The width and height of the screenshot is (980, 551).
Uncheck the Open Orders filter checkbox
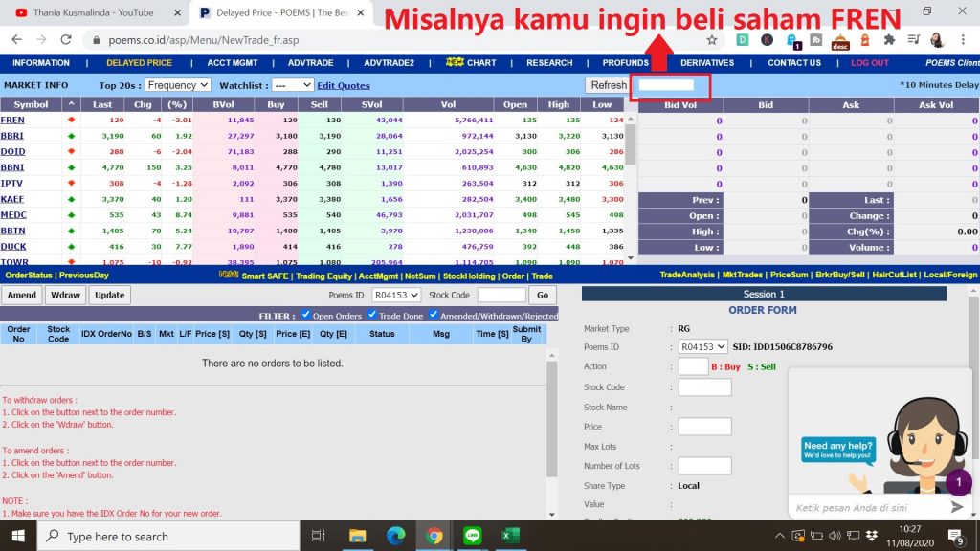click(x=306, y=315)
